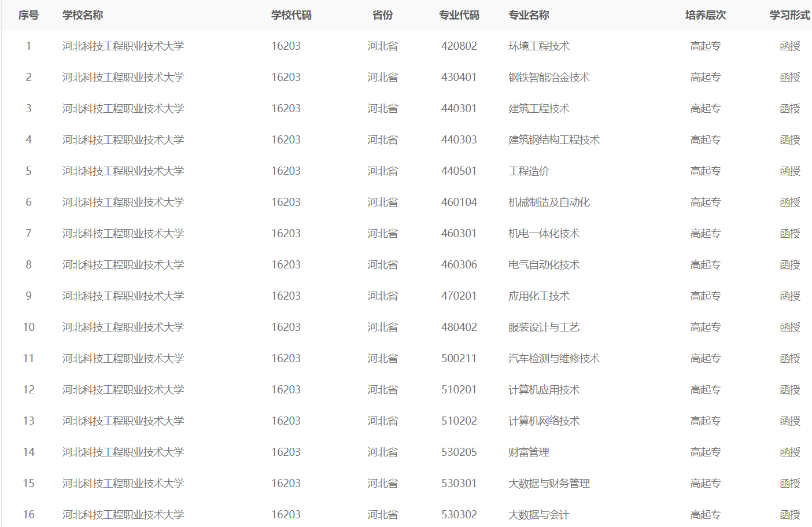812x527 pixels.
Task: Click school code 16203 in 应用化工技术 row
Action: click(286, 296)
